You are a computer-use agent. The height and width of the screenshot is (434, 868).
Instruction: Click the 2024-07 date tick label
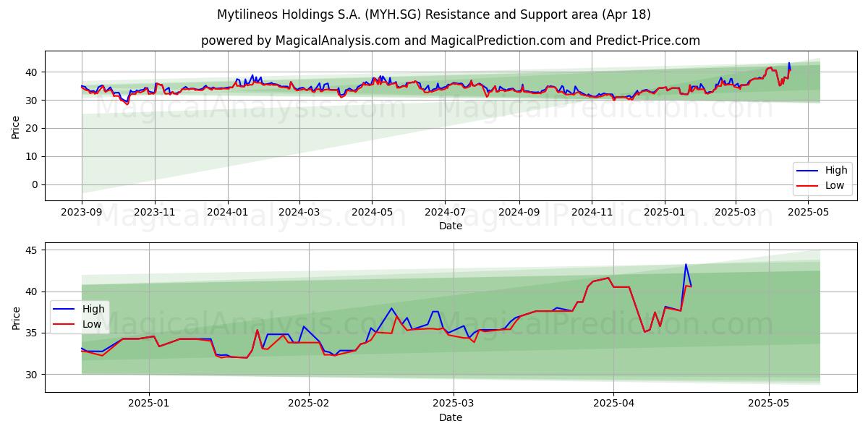[x=444, y=213]
